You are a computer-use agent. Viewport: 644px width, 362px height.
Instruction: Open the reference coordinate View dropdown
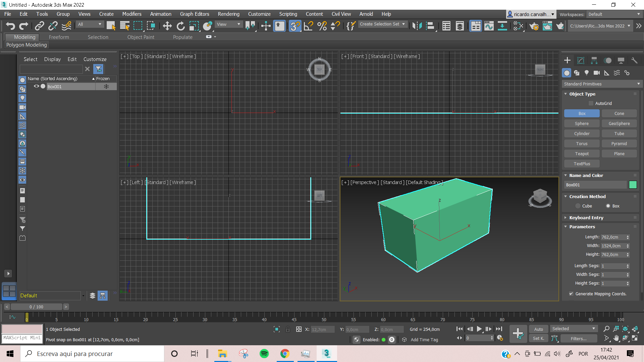click(228, 24)
